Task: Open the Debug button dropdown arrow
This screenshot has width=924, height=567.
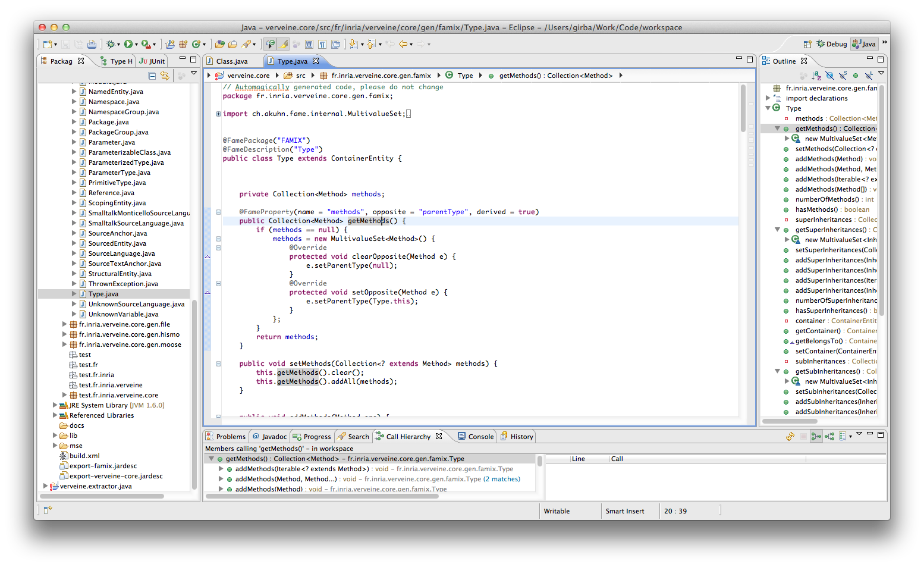Action: (x=118, y=45)
